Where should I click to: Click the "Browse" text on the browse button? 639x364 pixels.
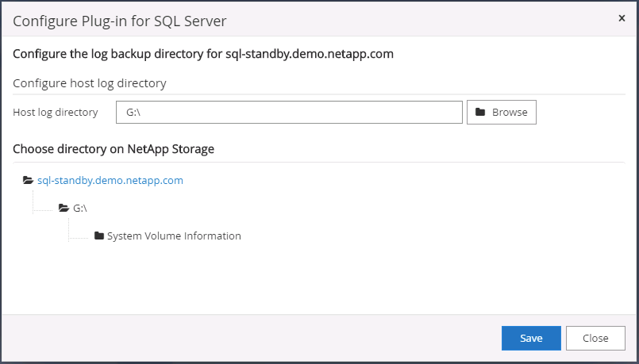click(510, 113)
